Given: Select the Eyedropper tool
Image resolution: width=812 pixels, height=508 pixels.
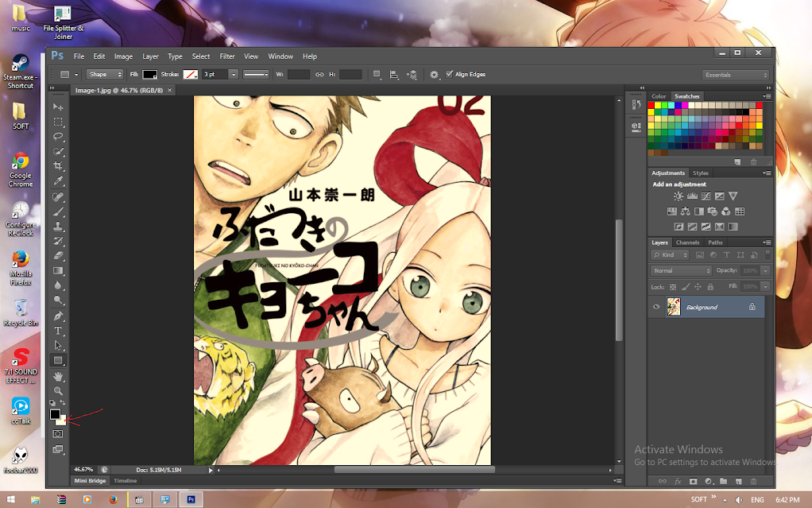Looking at the screenshot, I should coord(58,181).
